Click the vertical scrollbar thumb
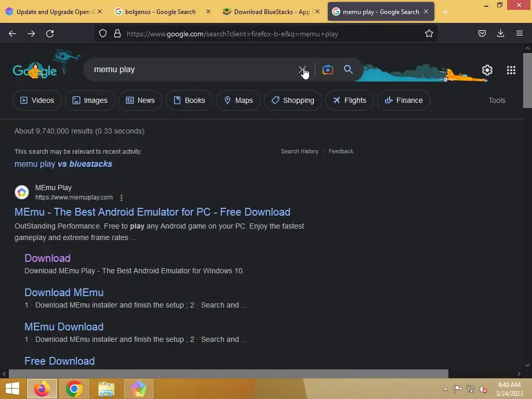The image size is (532, 399). click(x=527, y=81)
